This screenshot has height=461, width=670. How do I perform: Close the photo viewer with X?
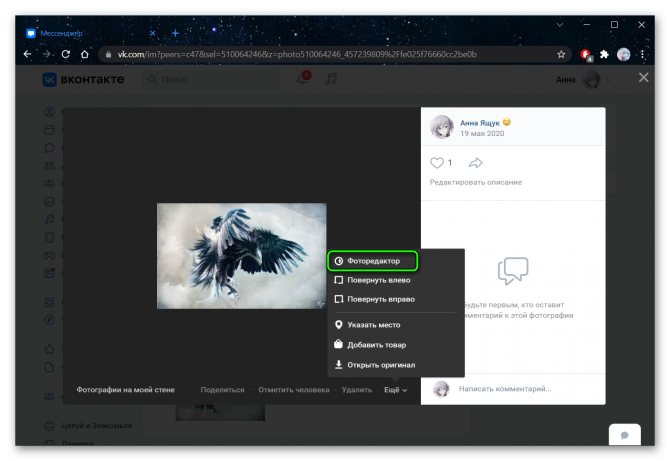643,78
